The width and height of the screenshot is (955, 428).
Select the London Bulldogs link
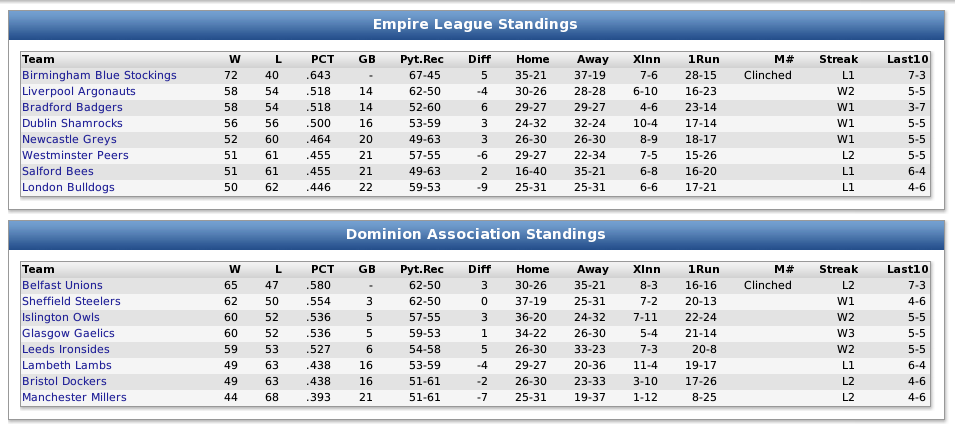coord(68,187)
